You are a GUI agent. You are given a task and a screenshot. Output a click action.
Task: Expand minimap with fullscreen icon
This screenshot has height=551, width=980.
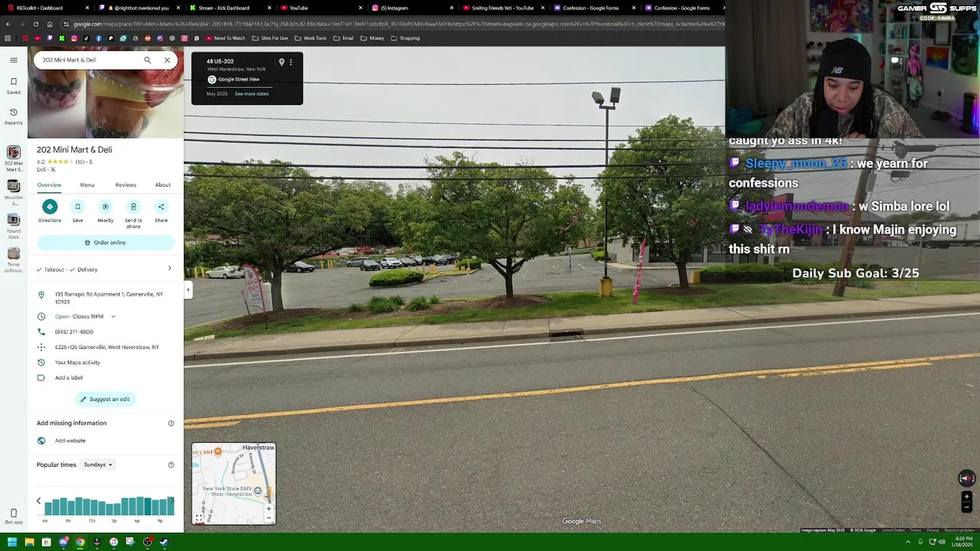tap(199, 518)
